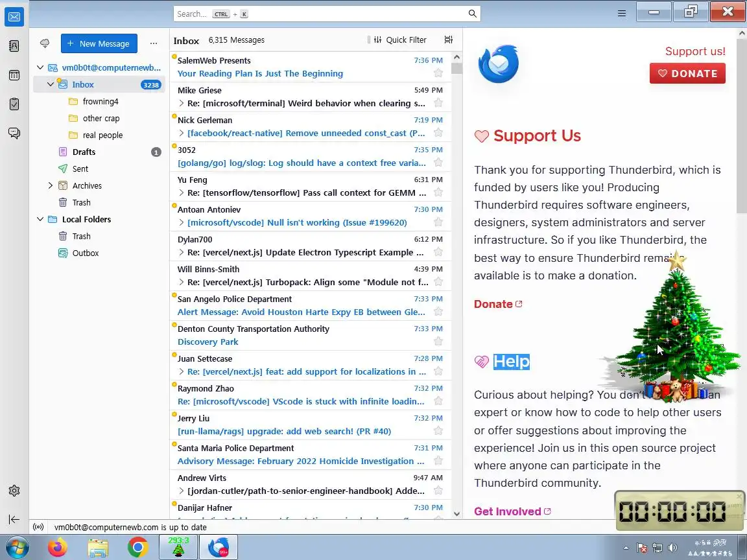The height and width of the screenshot is (560, 747).
Task: Follow the Donate link
Action: coord(498,304)
